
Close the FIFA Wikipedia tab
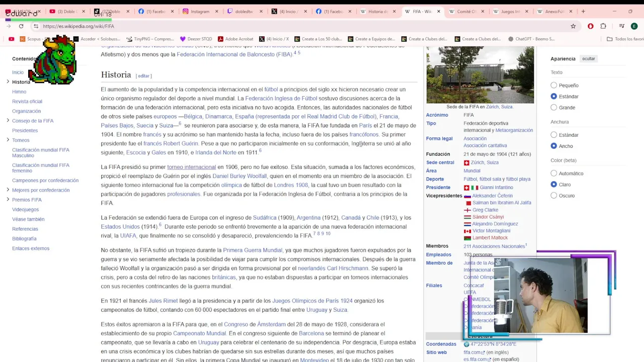(439, 11)
